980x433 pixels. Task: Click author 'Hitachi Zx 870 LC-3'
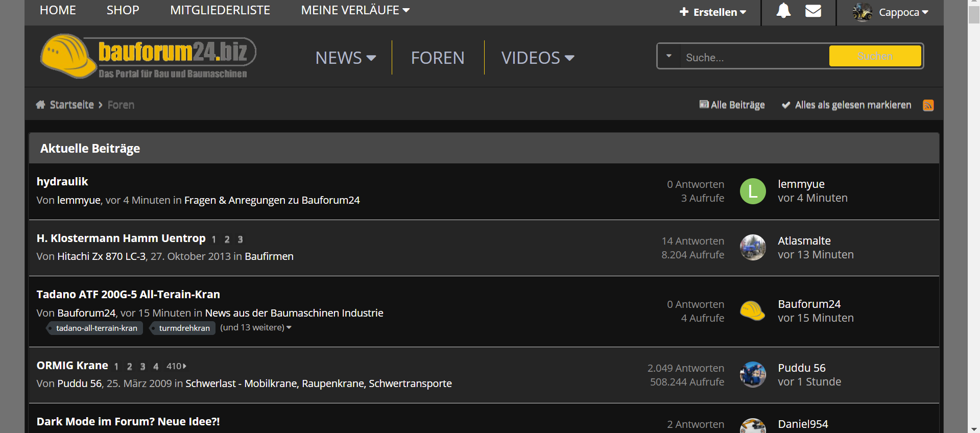tap(102, 256)
